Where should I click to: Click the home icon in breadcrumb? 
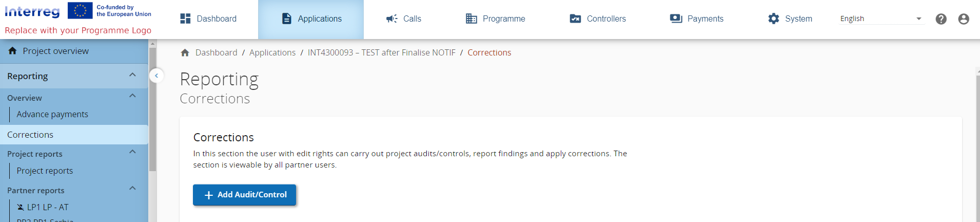pos(185,53)
